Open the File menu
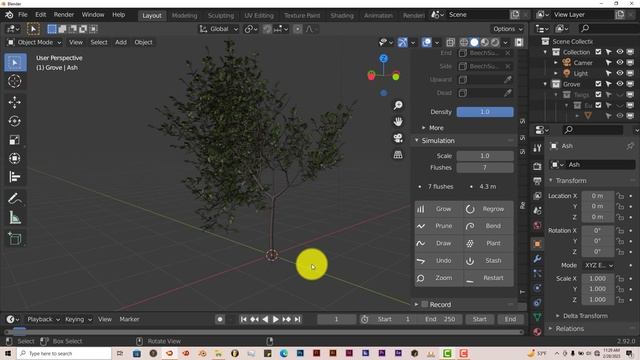Image resolution: width=640 pixels, height=360 pixels. [23, 15]
